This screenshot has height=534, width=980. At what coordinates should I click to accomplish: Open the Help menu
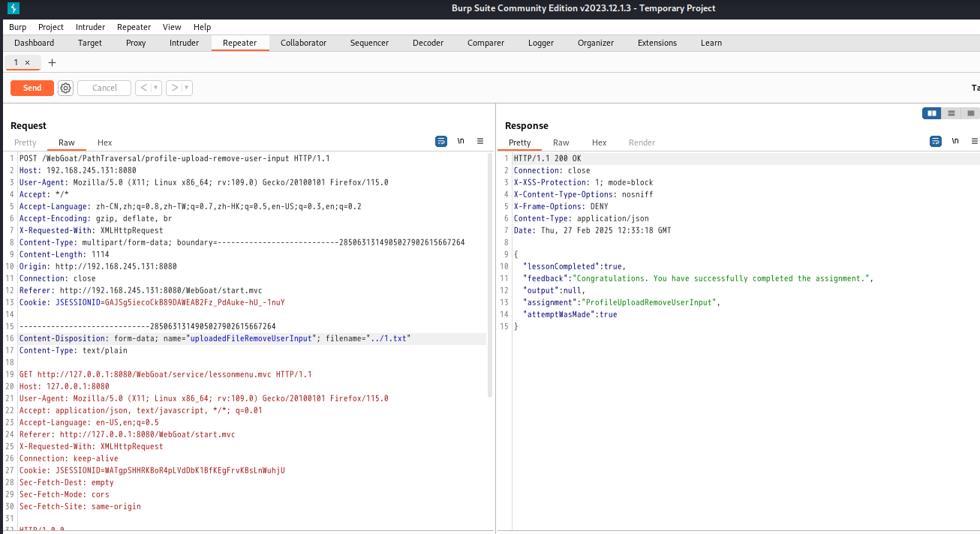click(203, 27)
